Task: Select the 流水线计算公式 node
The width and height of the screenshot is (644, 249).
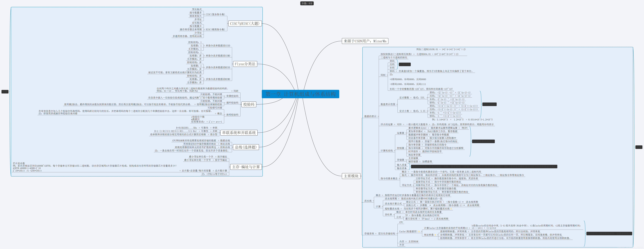Action: coord(393,204)
